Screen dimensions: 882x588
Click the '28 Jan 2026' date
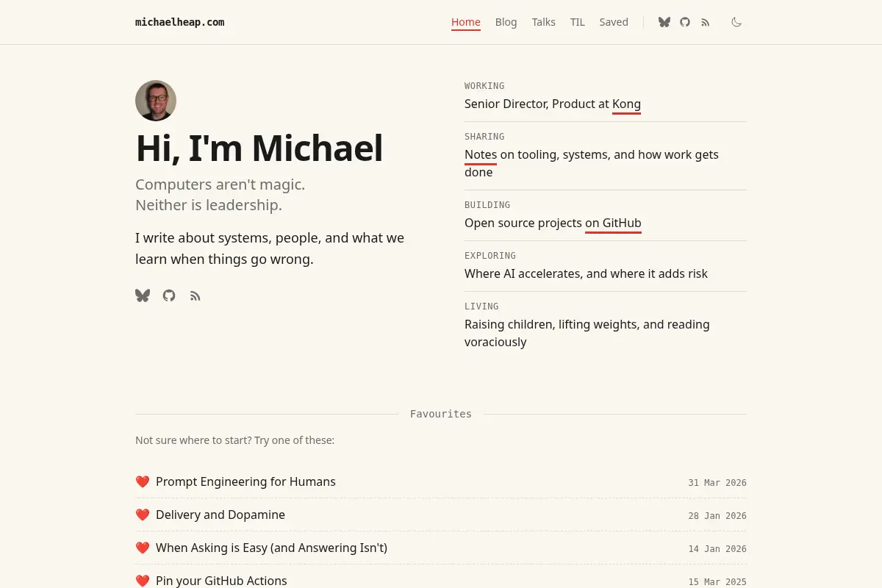point(717,516)
